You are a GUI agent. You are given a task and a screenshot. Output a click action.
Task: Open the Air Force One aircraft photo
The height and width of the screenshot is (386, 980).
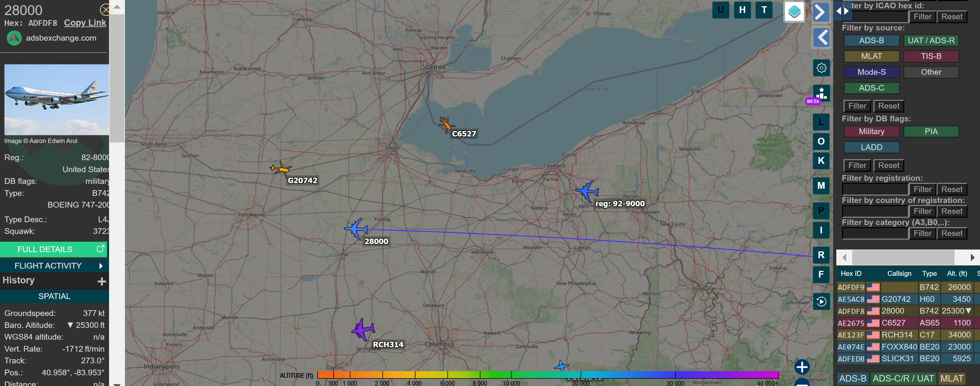click(57, 100)
